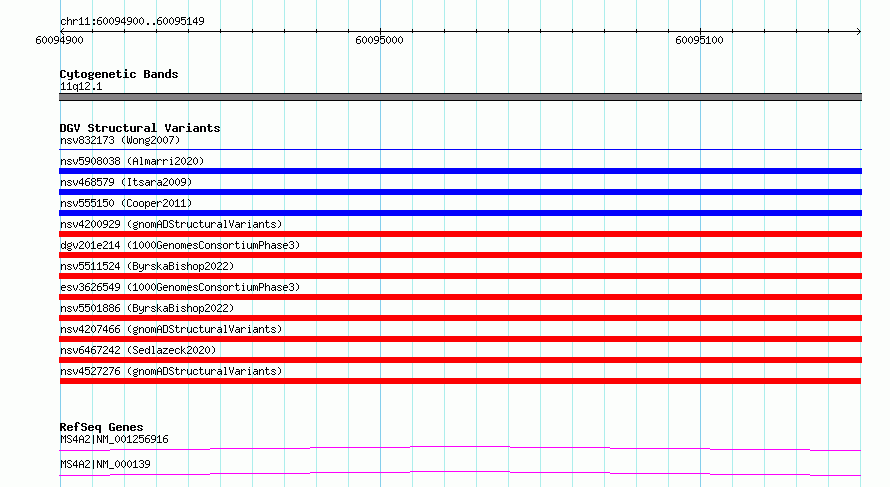Click the thin blue line under nsv832173 (Wong2007)
This screenshot has height=487, width=890.
(x=460, y=150)
